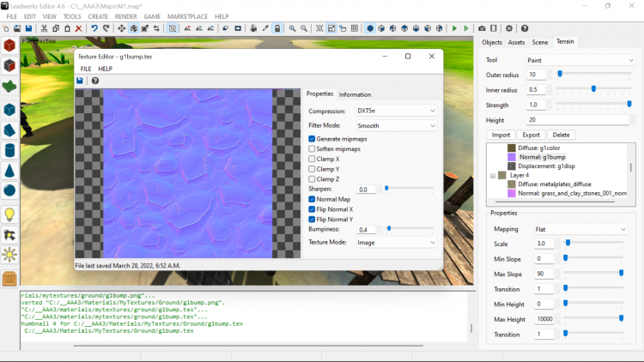The image size is (644, 362).
Task: Toggle the Clamp Y checkbox
Action: (x=312, y=169)
